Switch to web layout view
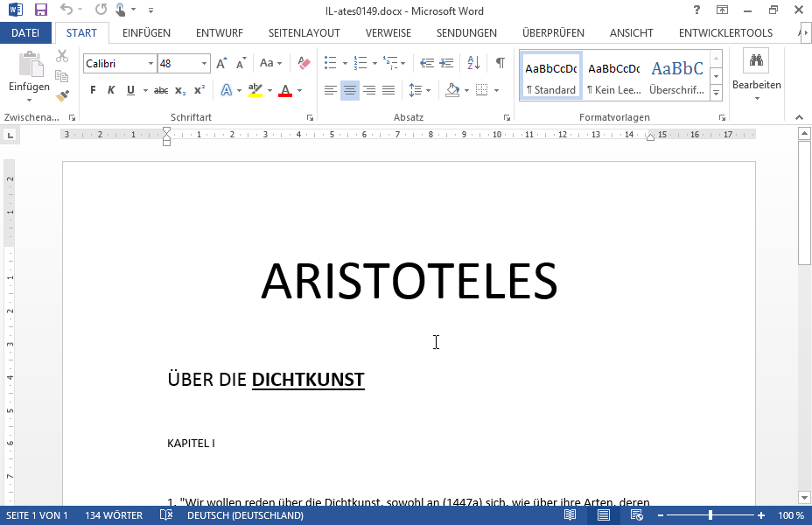 point(636,515)
